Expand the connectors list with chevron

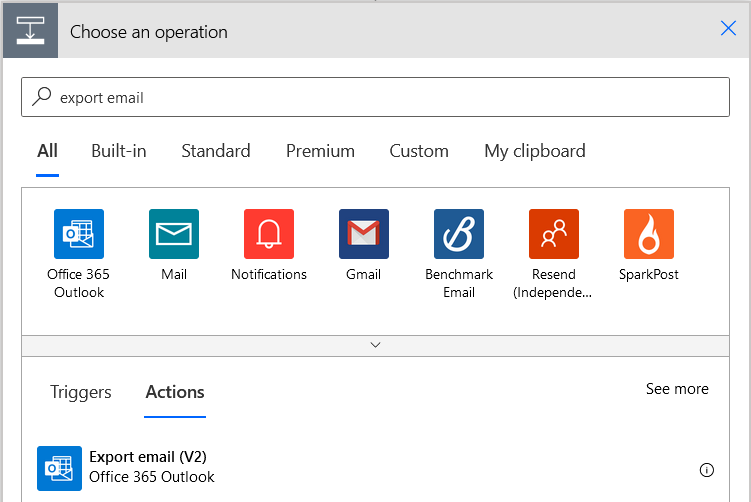(376, 345)
